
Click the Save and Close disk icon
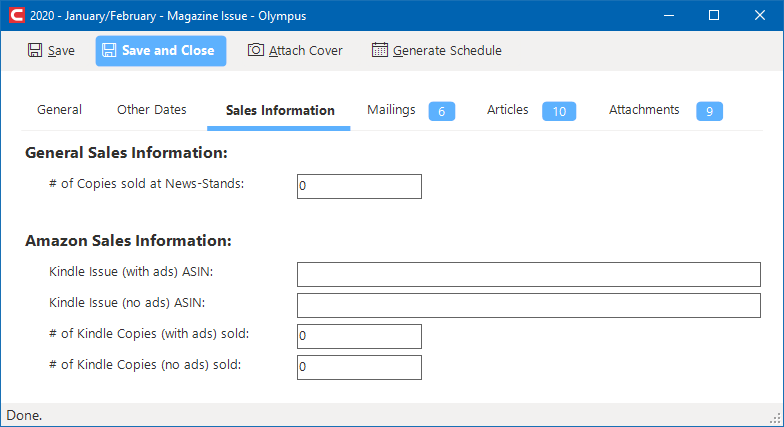tap(109, 50)
